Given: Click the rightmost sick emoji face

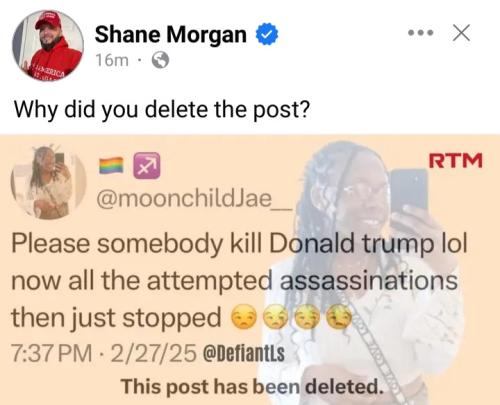Looking at the screenshot, I should (339, 318).
